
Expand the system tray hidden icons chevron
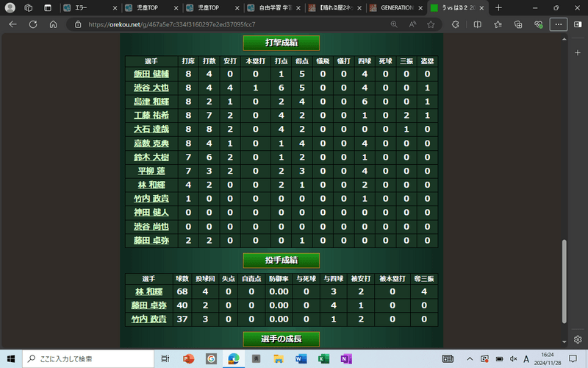point(472,358)
